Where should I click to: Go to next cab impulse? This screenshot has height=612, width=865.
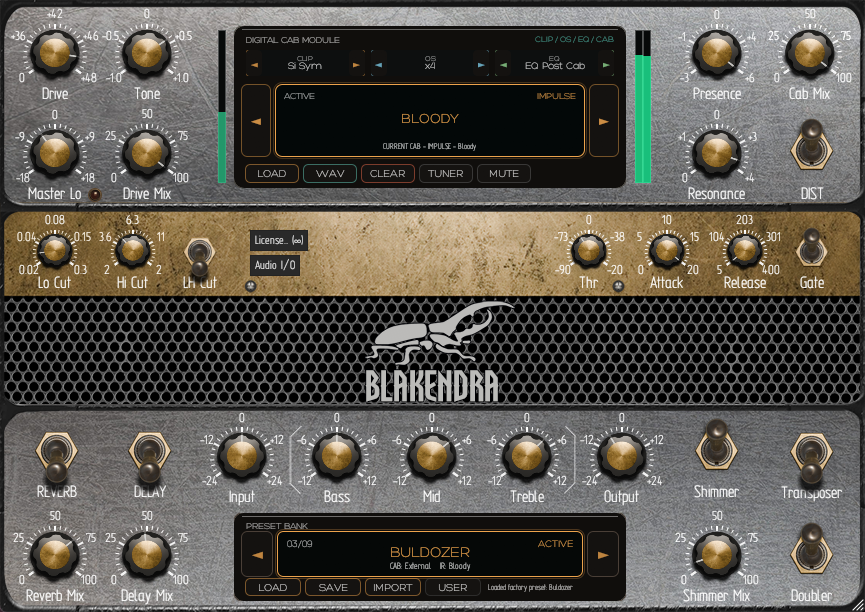604,121
